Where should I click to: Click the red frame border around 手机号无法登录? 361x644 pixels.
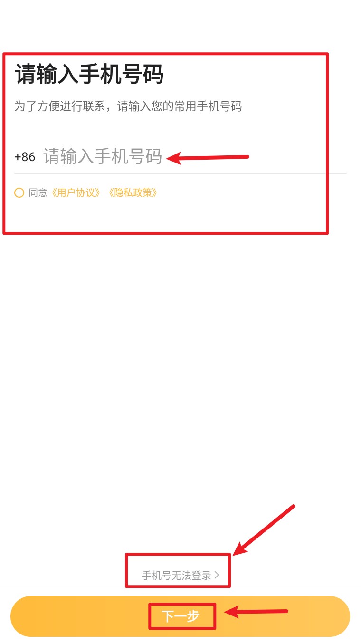tap(178, 554)
